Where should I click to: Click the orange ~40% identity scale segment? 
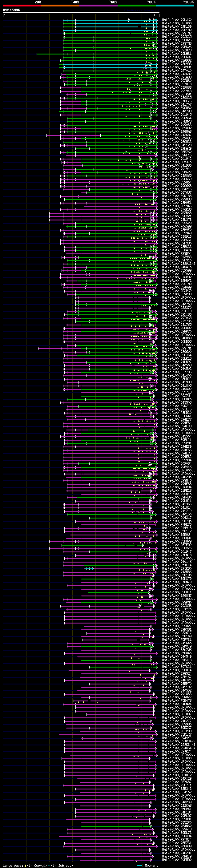[x=60, y=6]
